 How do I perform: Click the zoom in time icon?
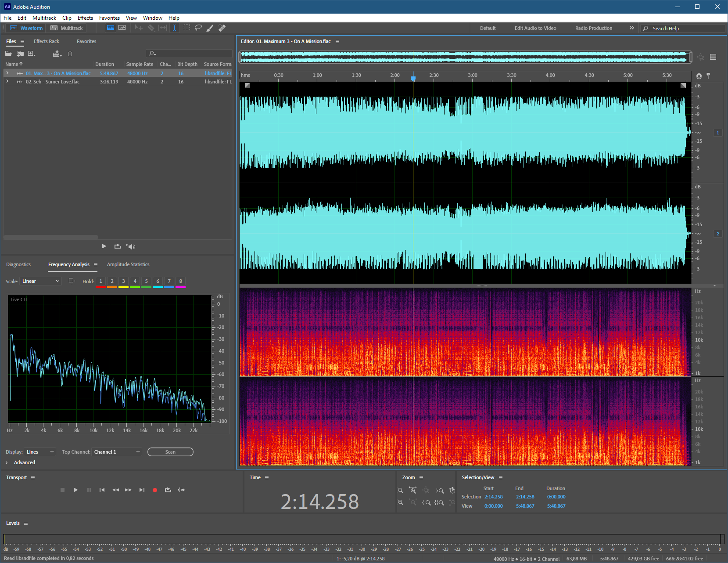pos(412,490)
